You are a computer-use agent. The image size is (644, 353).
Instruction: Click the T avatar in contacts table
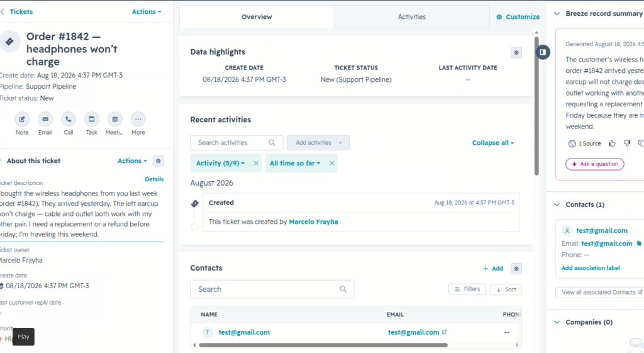[208, 332]
